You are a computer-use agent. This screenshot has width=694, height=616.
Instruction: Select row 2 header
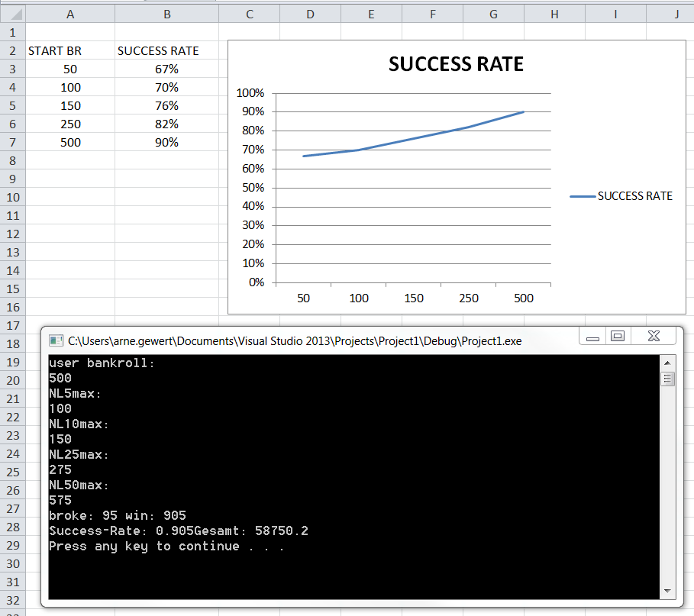point(13,51)
